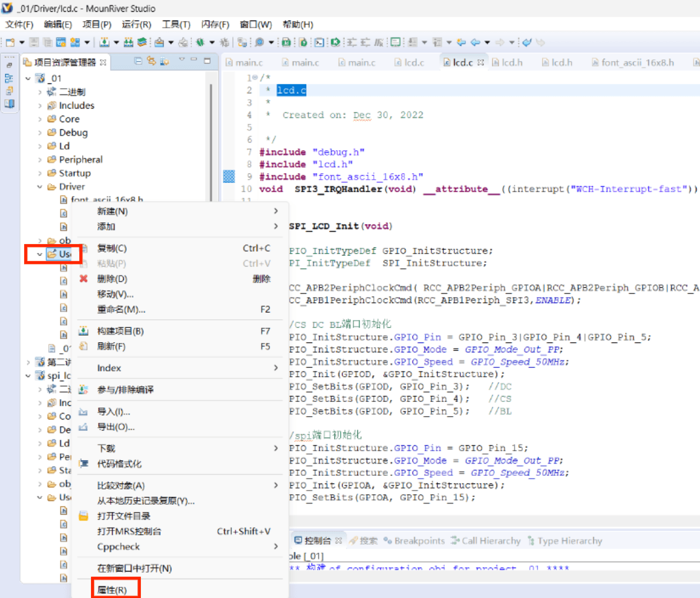Click the build project toolbar icon
Screen dimensions: 700x598
coord(104,42)
